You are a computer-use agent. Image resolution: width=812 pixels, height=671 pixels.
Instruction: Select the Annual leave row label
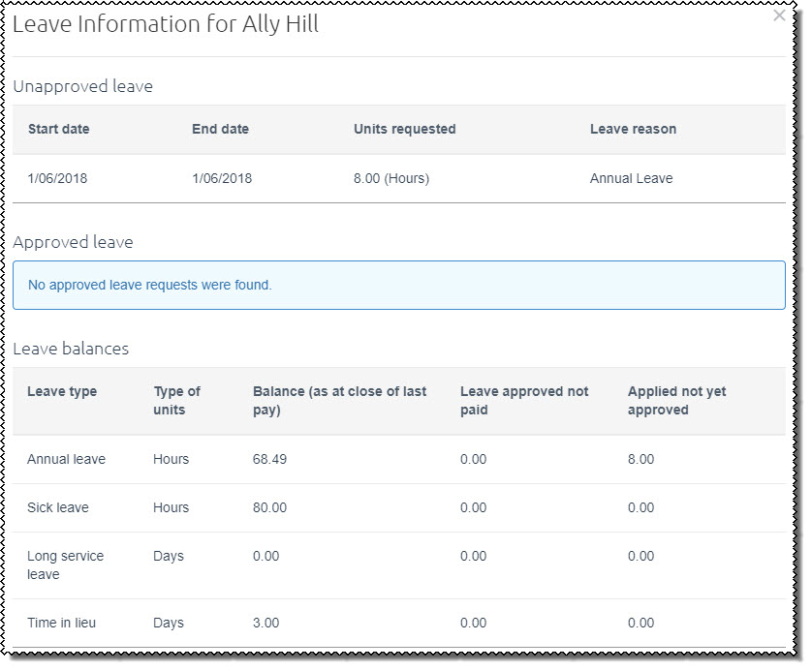(x=66, y=460)
